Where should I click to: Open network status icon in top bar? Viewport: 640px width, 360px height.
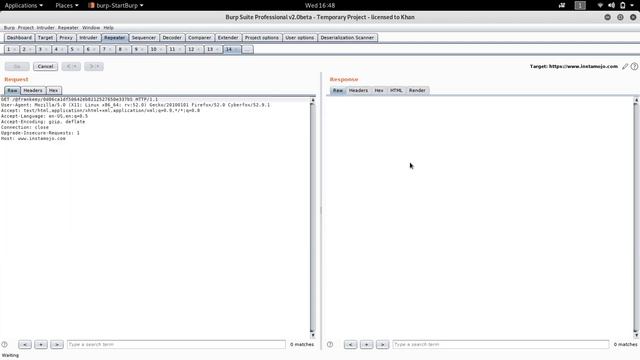pos(600,5)
